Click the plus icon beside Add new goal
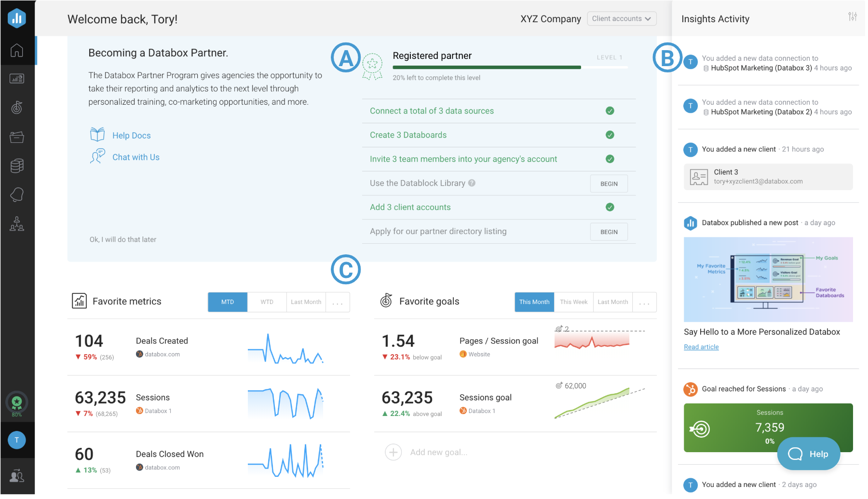Viewport: 868px width, 499px height. [x=393, y=452]
